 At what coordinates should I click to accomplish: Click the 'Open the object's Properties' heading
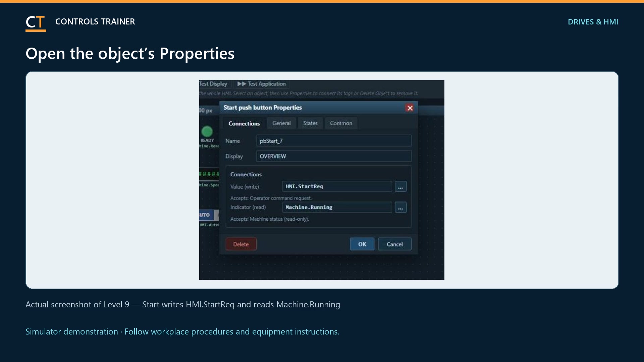130,54
